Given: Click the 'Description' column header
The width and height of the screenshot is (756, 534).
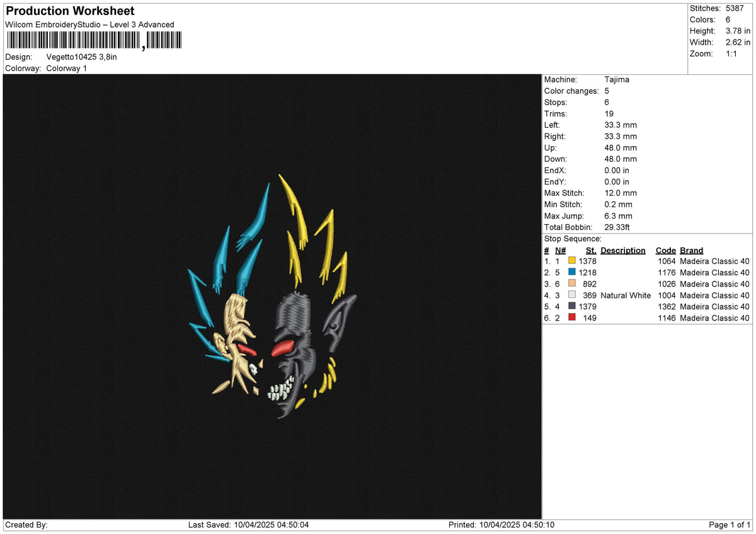Looking at the screenshot, I should pos(623,250).
